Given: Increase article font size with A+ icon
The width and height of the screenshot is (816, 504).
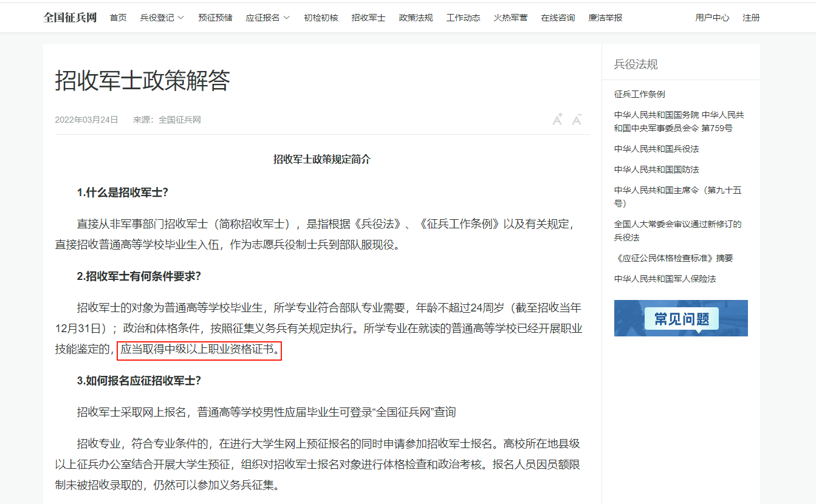Looking at the screenshot, I should pos(557,120).
